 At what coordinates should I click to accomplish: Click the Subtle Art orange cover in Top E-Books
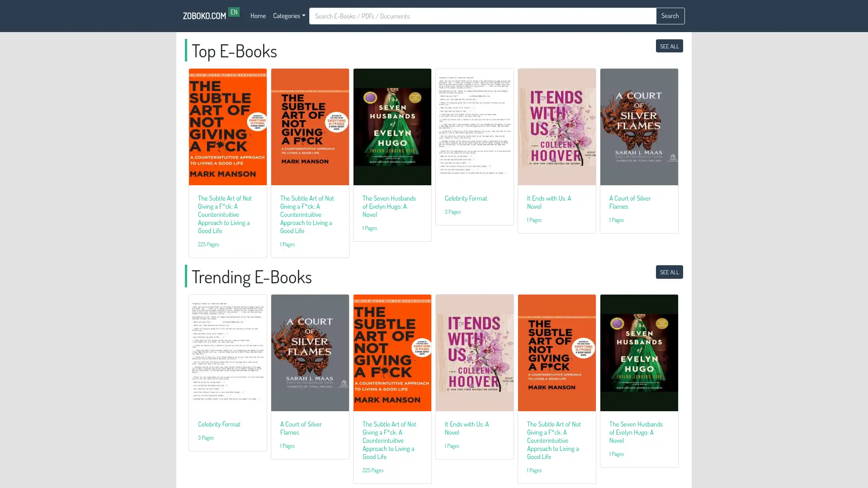[x=227, y=127]
